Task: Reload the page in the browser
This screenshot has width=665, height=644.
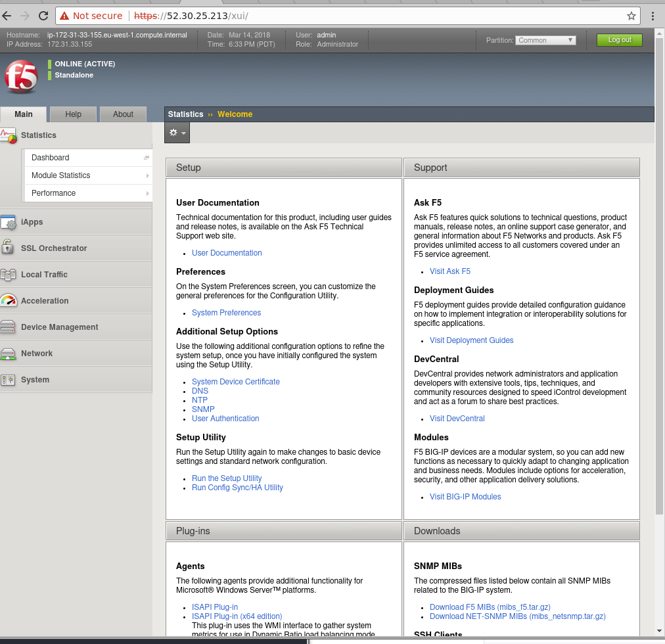Action: [43, 16]
